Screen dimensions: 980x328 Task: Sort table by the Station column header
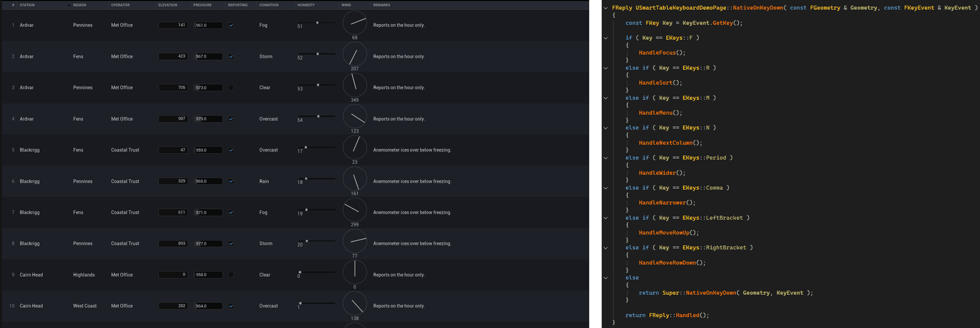44,5
